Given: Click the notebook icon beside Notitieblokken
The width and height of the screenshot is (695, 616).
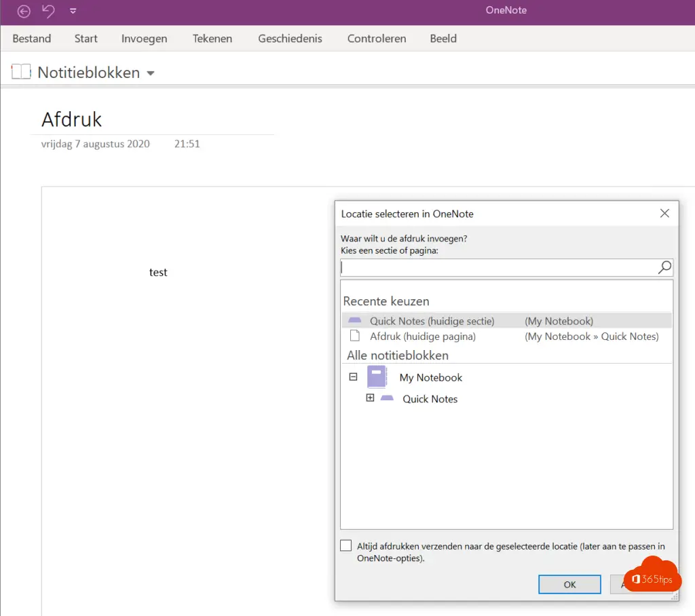Looking at the screenshot, I should 21,72.
